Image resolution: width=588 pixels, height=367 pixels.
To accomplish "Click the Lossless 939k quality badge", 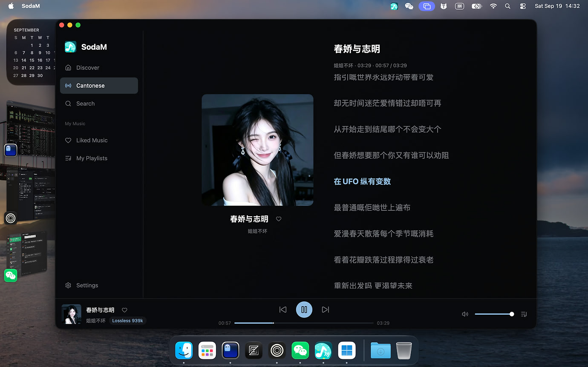I will (127, 321).
